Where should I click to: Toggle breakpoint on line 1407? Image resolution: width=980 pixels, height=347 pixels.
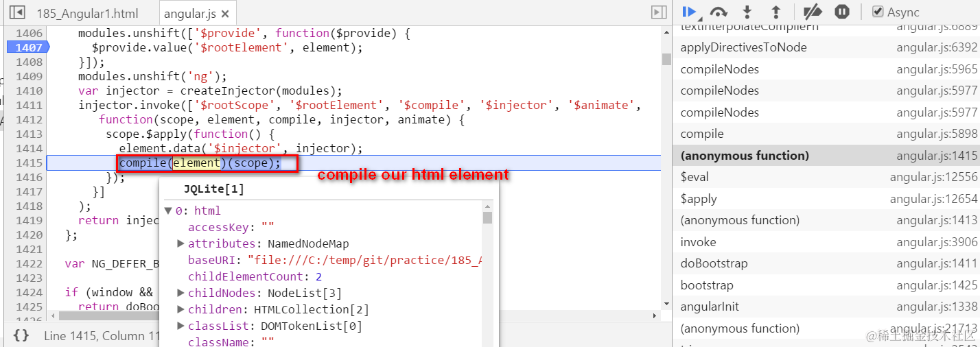click(27, 47)
